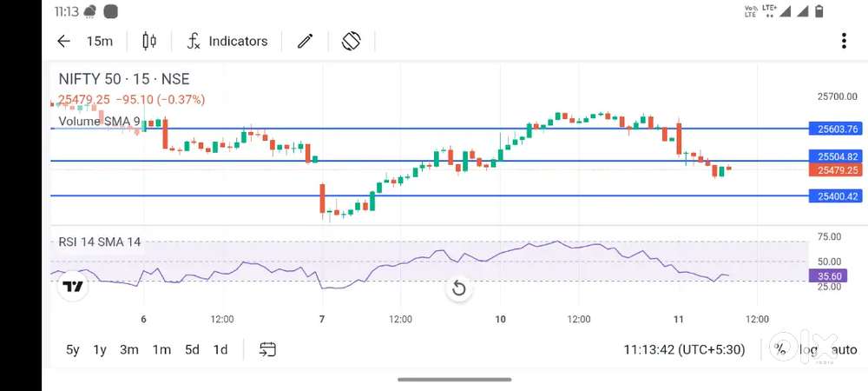
Task: Select the pencil drawing tools icon
Action: 305,41
